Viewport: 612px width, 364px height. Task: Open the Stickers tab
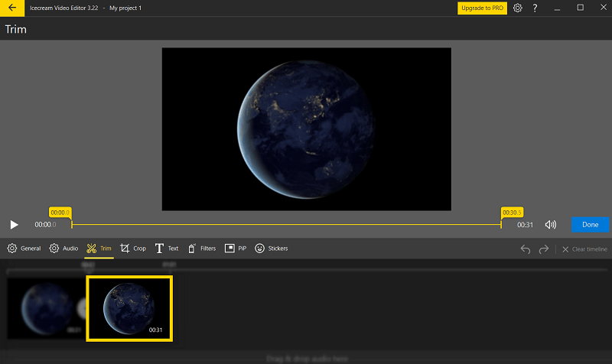[x=272, y=249]
